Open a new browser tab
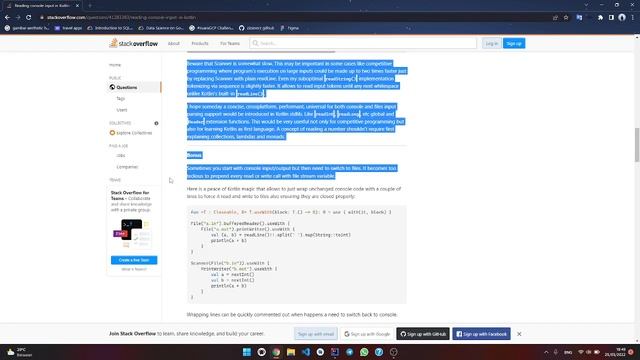640x360 pixels. click(x=90, y=6)
